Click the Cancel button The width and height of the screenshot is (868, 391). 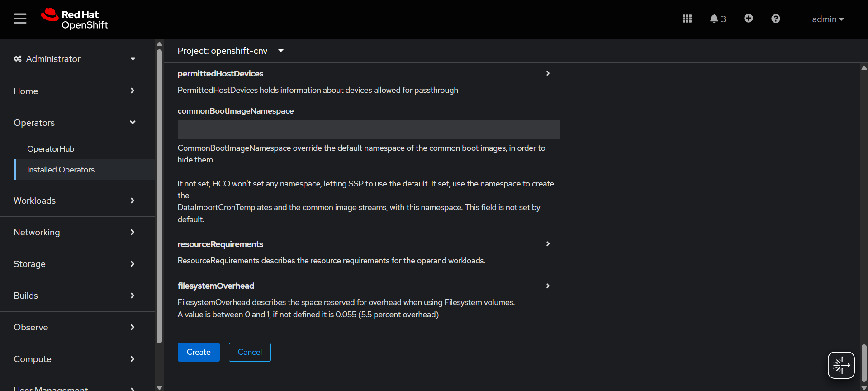[250, 352]
